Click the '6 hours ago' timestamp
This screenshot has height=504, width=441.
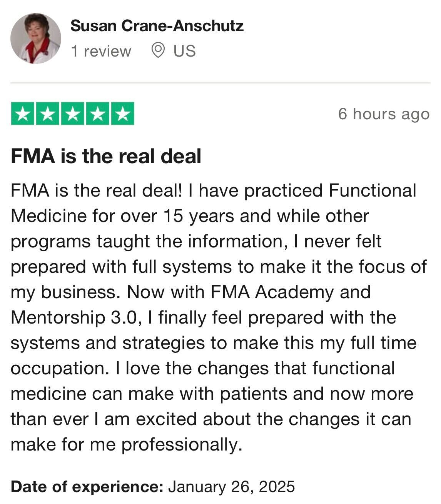(x=384, y=114)
